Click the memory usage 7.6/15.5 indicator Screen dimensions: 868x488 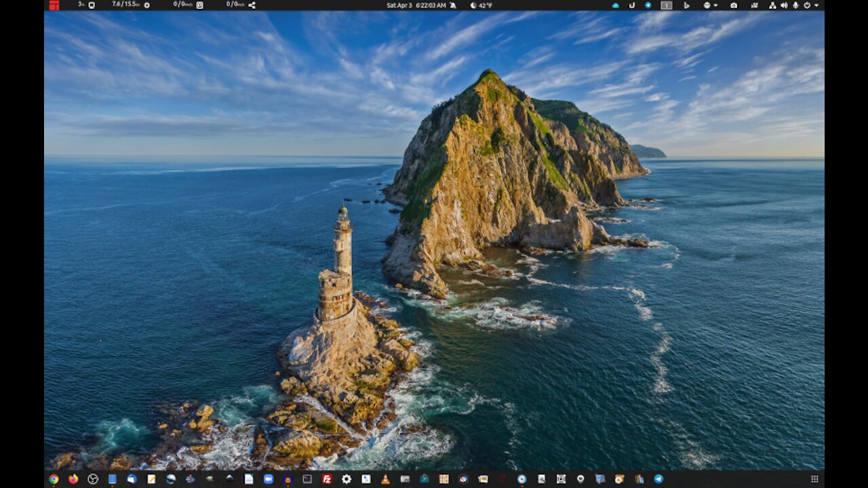[x=131, y=5]
